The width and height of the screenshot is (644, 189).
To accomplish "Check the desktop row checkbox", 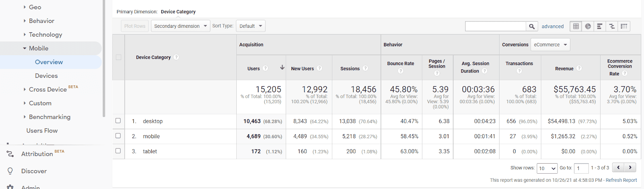I will click(x=118, y=120).
